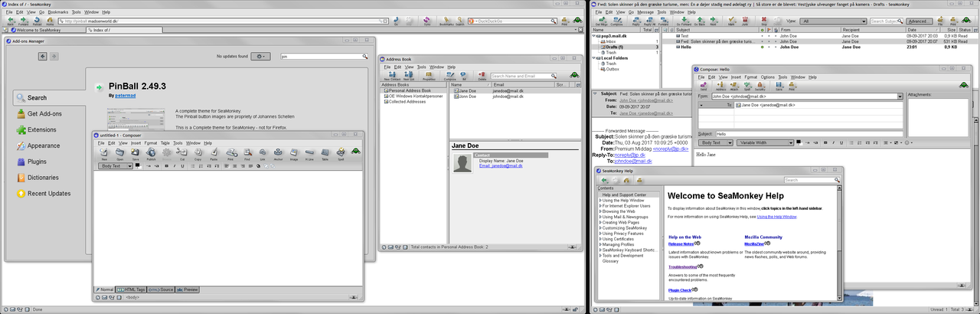The image size is (980, 314).
Task: Select Appearance in Add-ons Manager sidebar
Action: (x=44, y=146)
